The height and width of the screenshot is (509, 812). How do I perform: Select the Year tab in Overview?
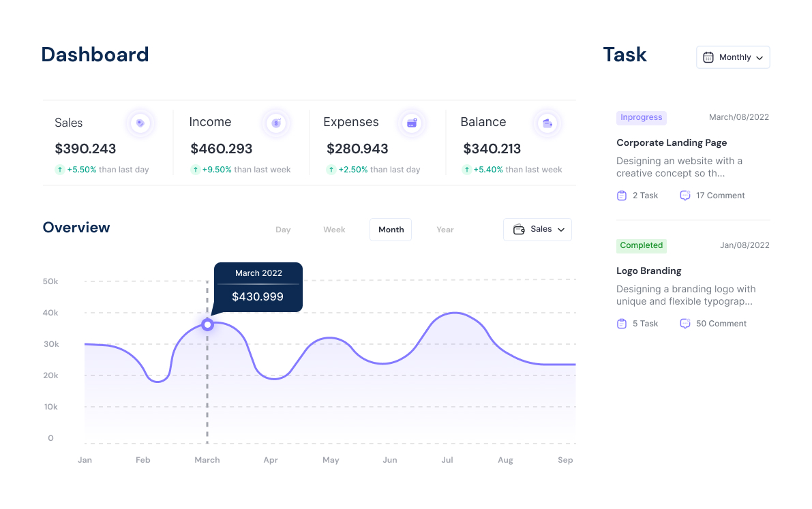click(x=445, y=230)
